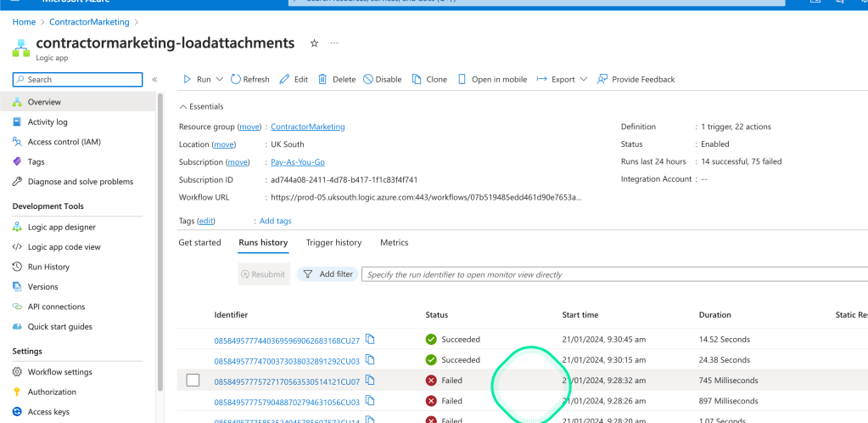The height and width of the screenshot is (423, 868).
Task: Expand the Export dropdown chevron
Action: pyautogui.click(x=584, y=79)
